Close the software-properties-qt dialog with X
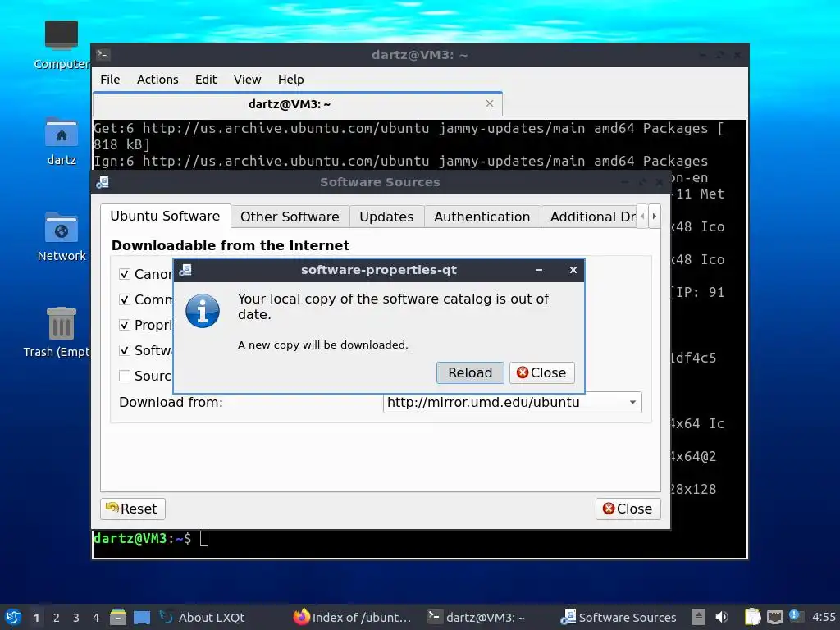This screenshot has height=630, width=840. [x=573, y=269]
